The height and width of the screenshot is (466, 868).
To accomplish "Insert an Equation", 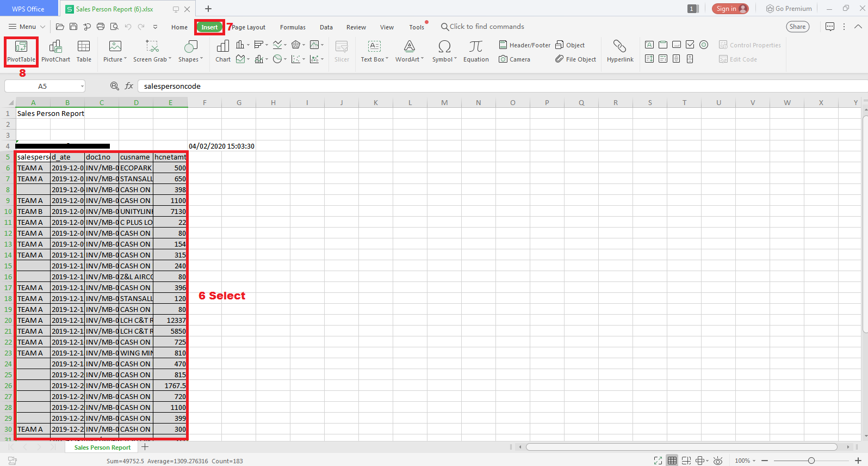I will point(476,51).
